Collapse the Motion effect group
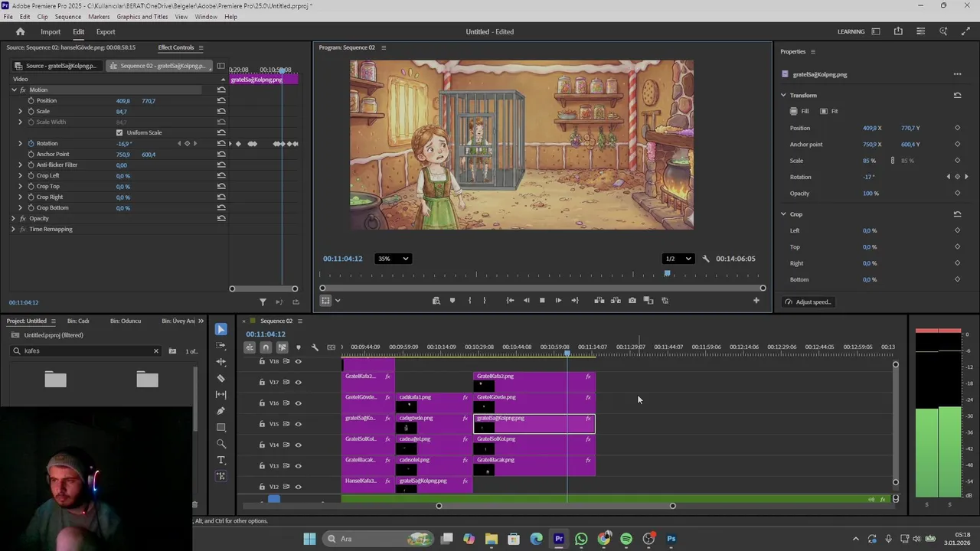 coord(13,90)
